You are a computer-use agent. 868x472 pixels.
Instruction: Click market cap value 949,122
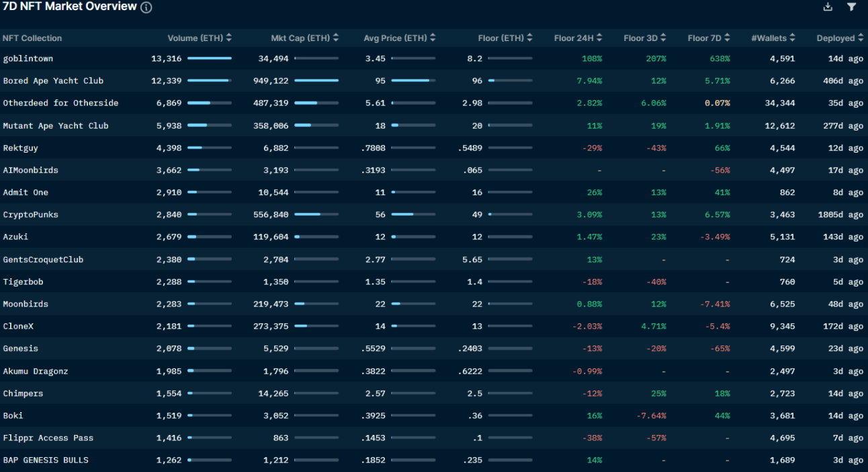click(x=271, y=81)
